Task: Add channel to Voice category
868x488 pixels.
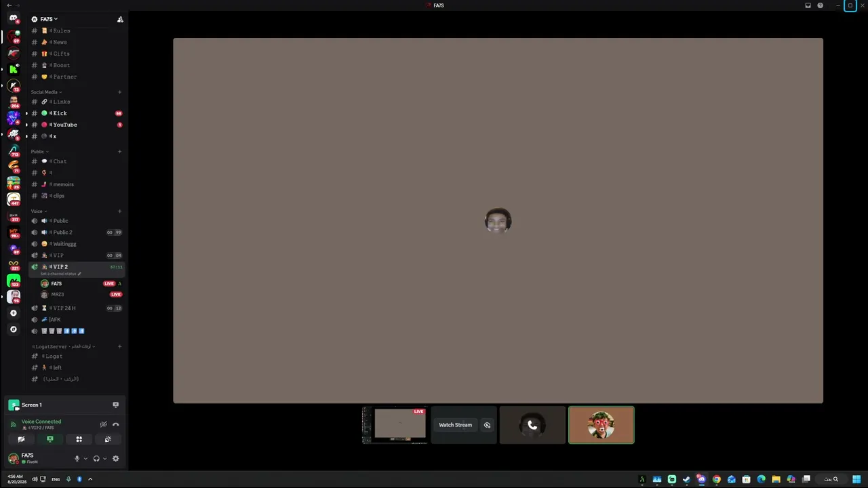Action: tap(119, 211)
